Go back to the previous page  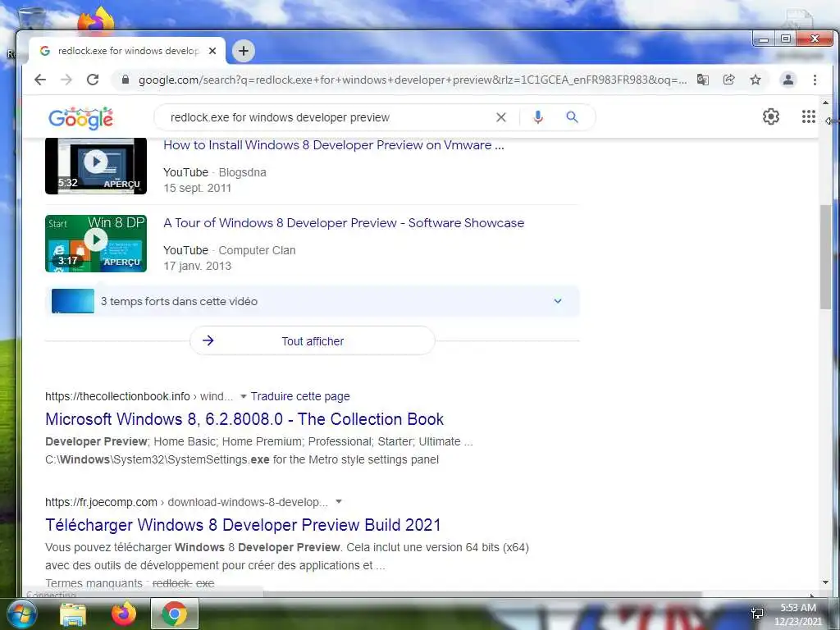tap(40, 80)
